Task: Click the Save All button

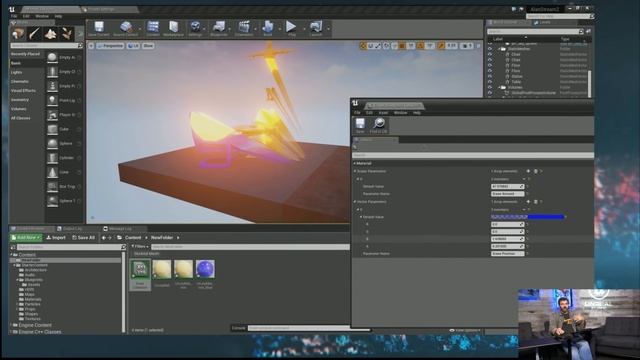Action: (83, 238)
